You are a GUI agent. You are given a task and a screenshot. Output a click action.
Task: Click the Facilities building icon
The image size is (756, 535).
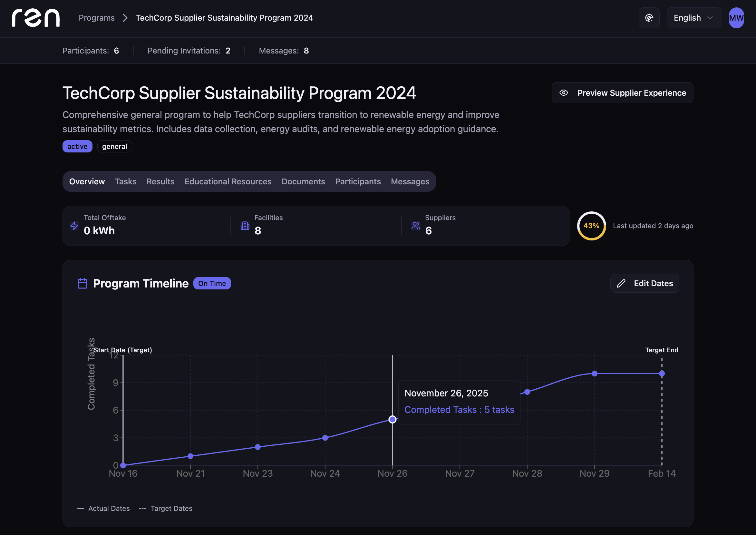(x=245, y=226)
